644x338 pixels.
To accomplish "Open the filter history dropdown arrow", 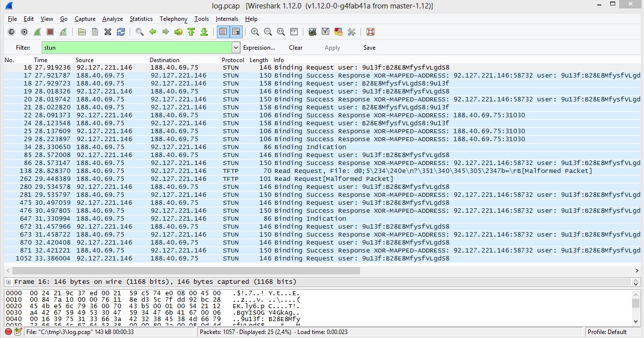I will 236,48.
